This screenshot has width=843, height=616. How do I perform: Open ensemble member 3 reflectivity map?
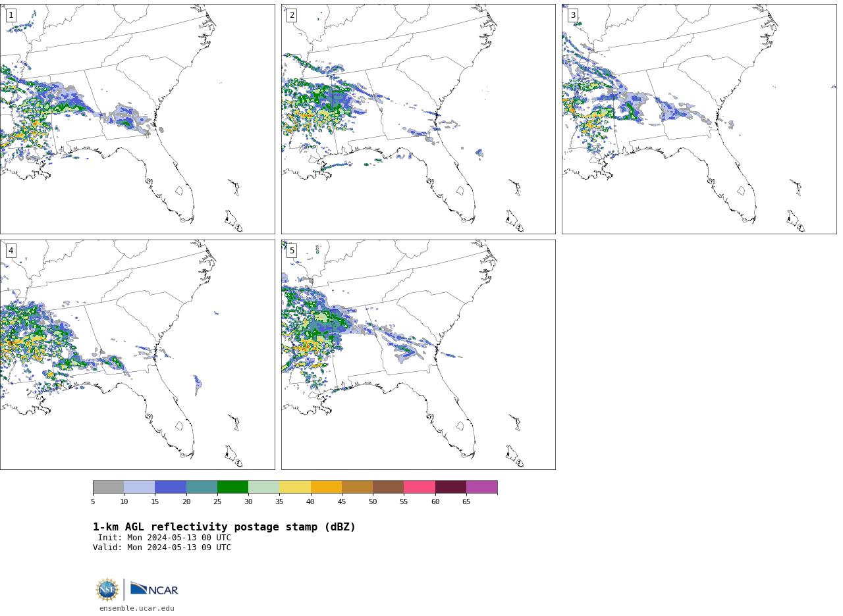699,119
